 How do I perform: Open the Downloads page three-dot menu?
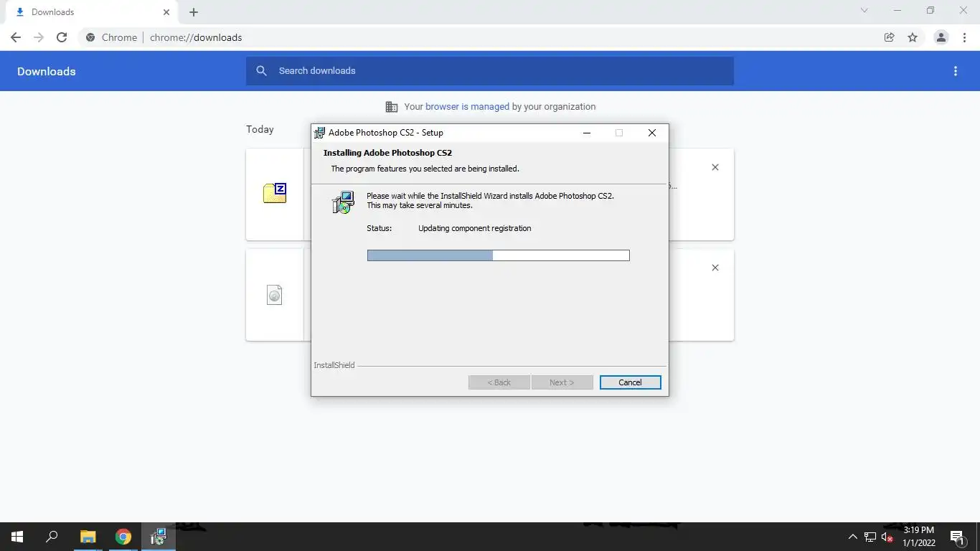955,71
